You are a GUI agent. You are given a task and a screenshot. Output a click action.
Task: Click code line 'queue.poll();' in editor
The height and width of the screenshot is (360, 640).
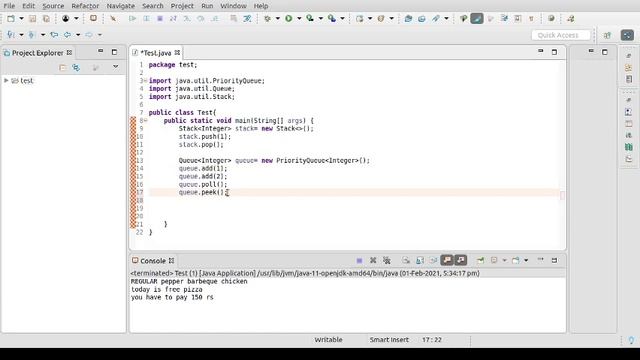203,184
